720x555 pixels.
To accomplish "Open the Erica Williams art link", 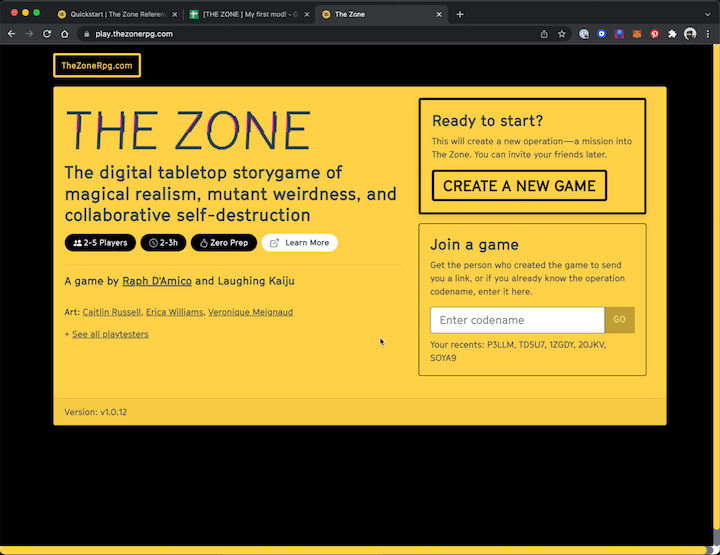I will click(174, 312).
